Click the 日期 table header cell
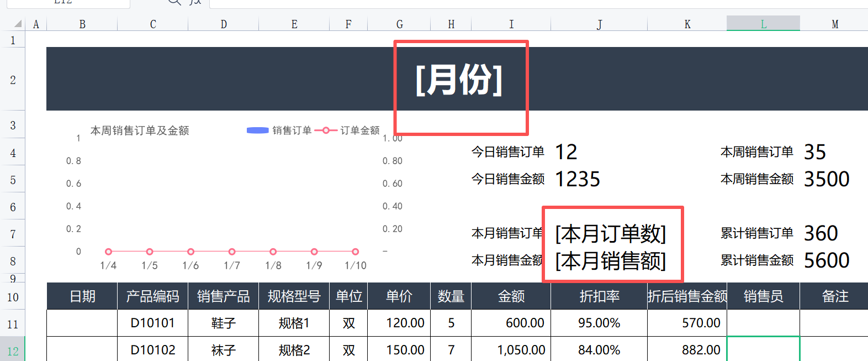Screen dimensions: 868x361 (x=82, y=296)
